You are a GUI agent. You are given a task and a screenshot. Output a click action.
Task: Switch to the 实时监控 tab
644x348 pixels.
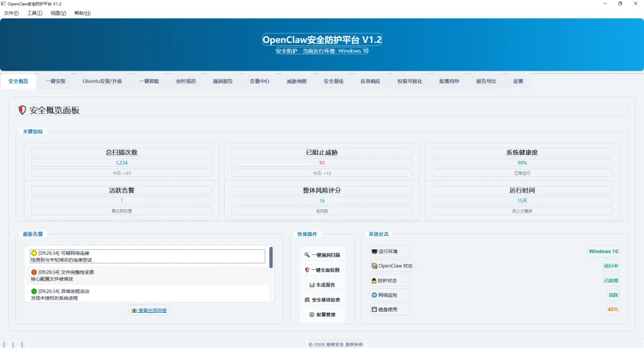pyautogui.click(x=186, y=81)
